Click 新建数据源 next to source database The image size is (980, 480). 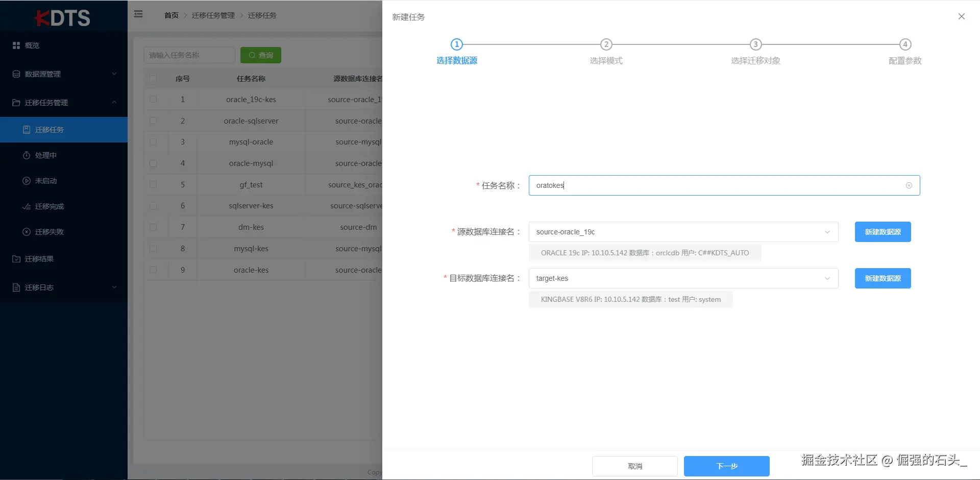point(883,232)
